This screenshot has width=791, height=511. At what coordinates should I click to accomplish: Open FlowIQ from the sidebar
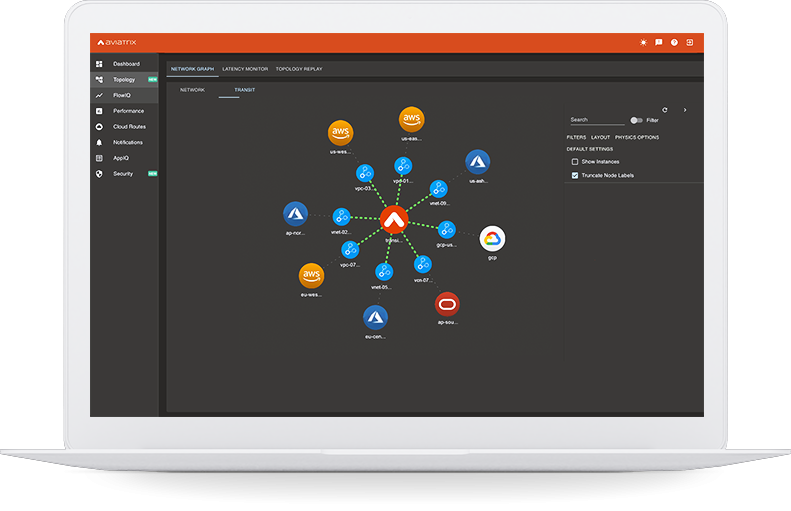(124, 95)
